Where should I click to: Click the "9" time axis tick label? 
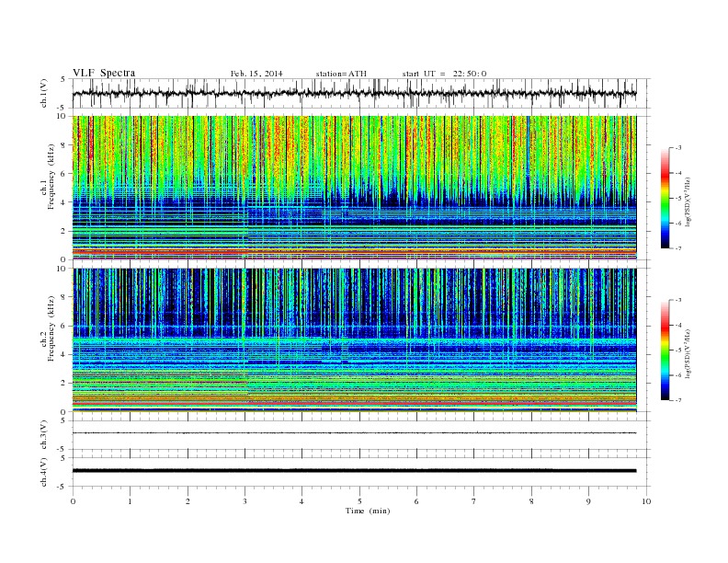tap(588, 501)
